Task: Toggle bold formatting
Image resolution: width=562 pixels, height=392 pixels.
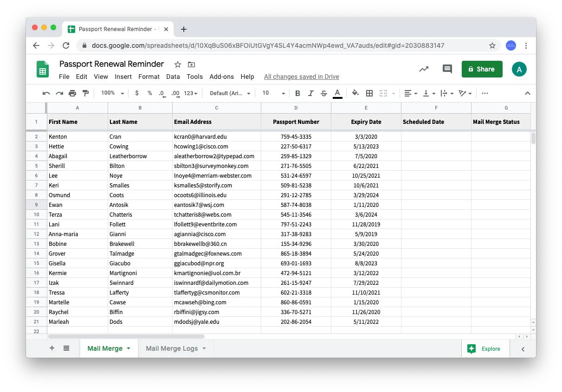Action: click(297, 93)
